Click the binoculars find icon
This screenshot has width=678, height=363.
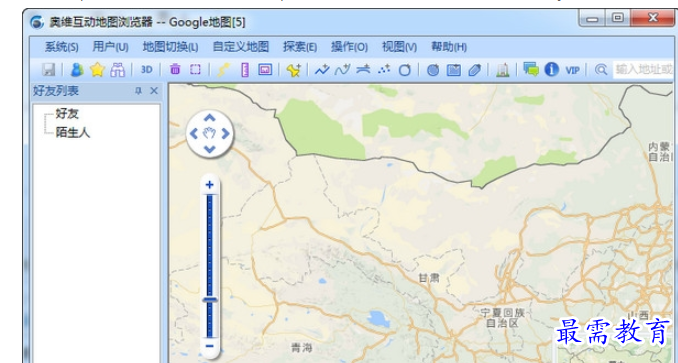tap(118, 70)
